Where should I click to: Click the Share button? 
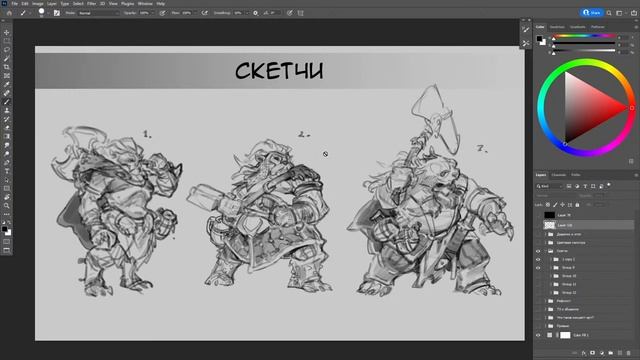pos(592,13)
